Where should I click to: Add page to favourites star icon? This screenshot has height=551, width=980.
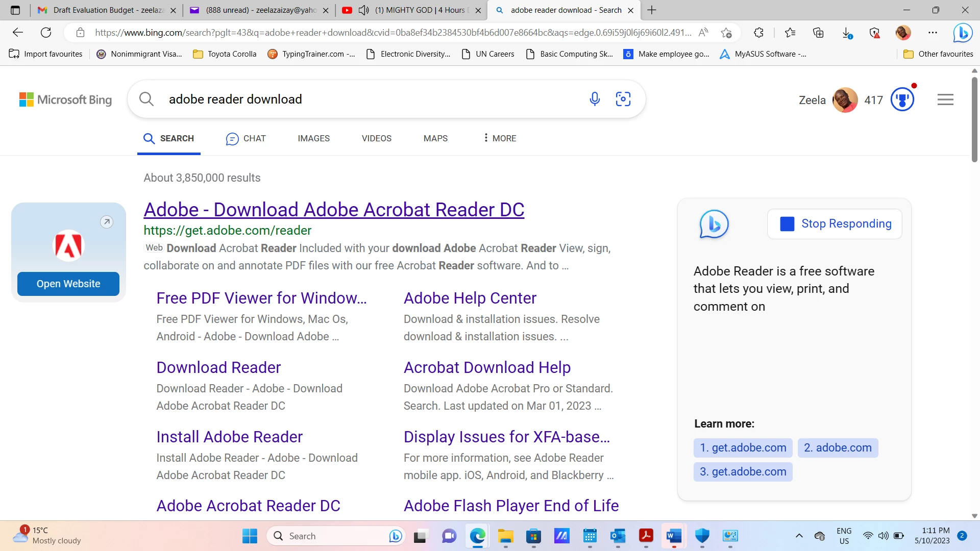726,33
